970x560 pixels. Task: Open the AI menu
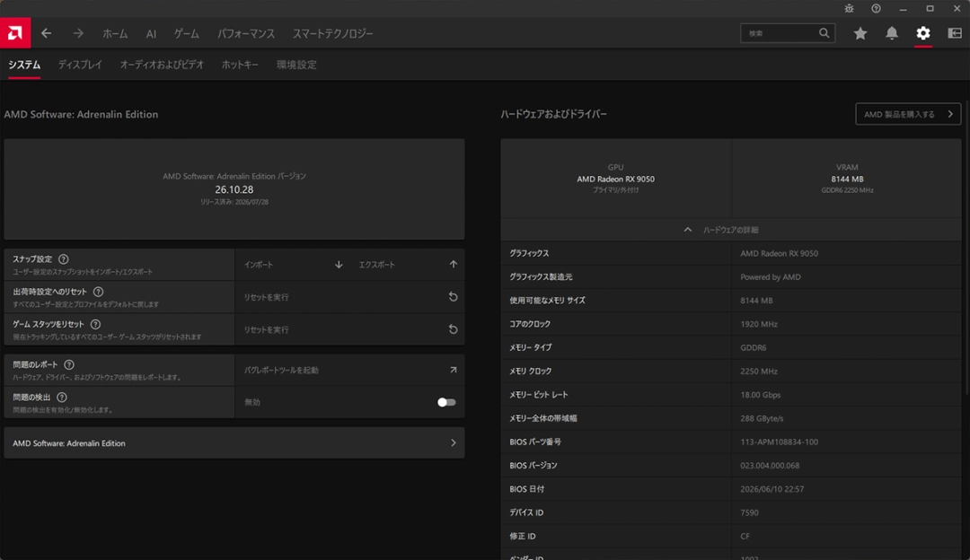(151, 33)
